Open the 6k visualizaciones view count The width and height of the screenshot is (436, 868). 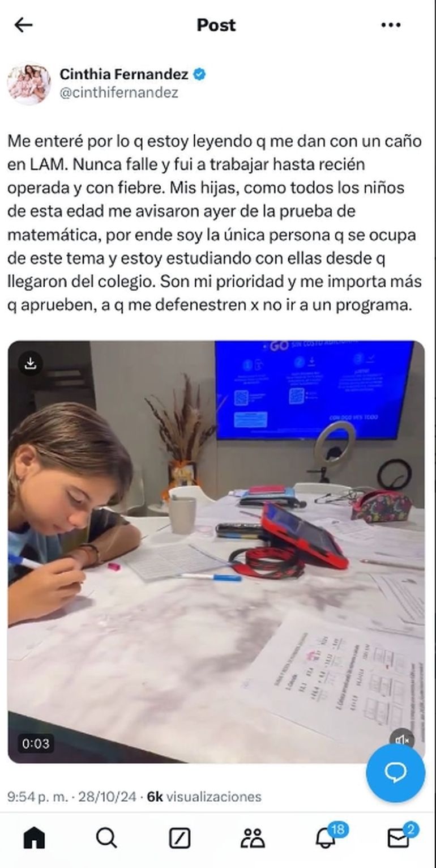(204, 796)
